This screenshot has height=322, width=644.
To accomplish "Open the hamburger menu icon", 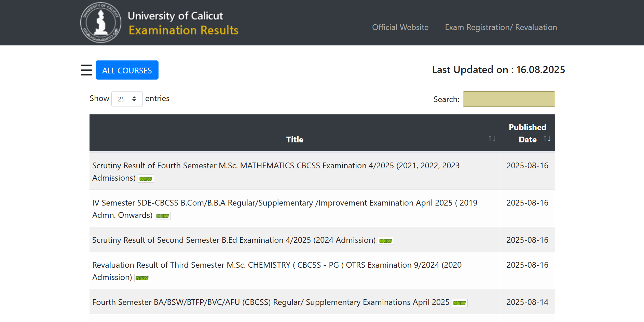I will (x=86, y=70).
